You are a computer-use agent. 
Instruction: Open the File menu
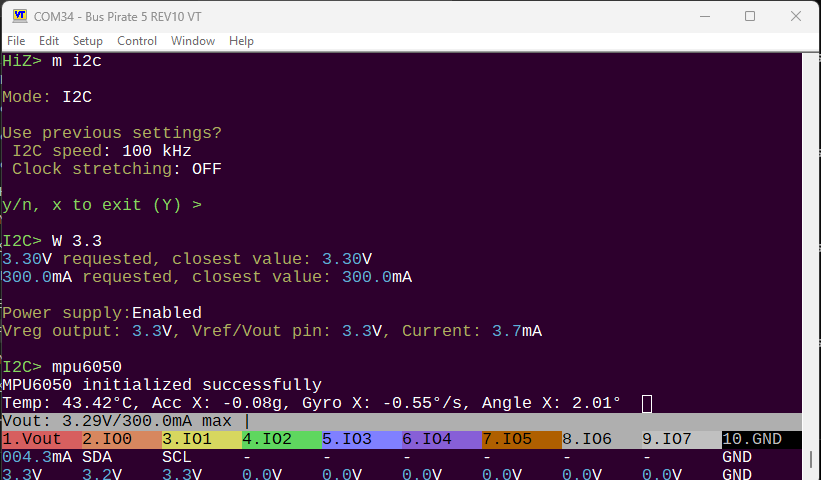tap(16, 41)
